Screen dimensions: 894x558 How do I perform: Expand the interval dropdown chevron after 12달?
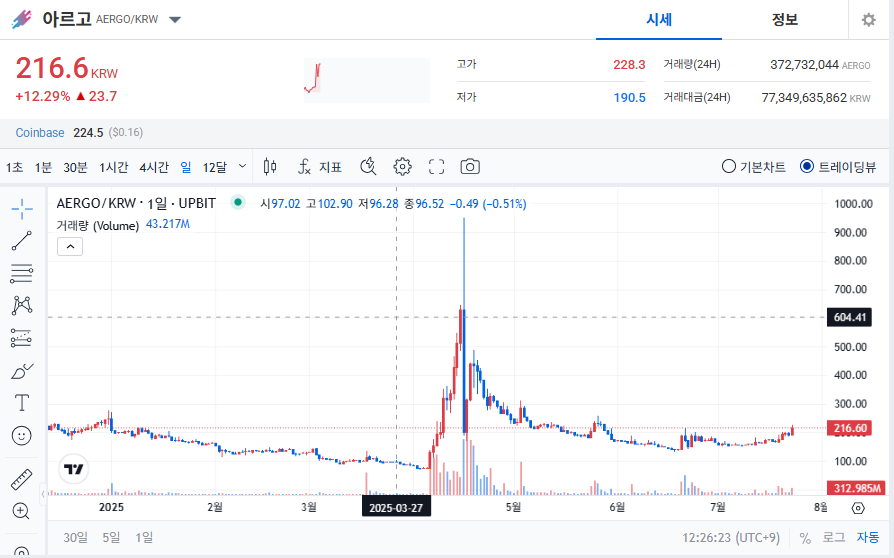242,166
